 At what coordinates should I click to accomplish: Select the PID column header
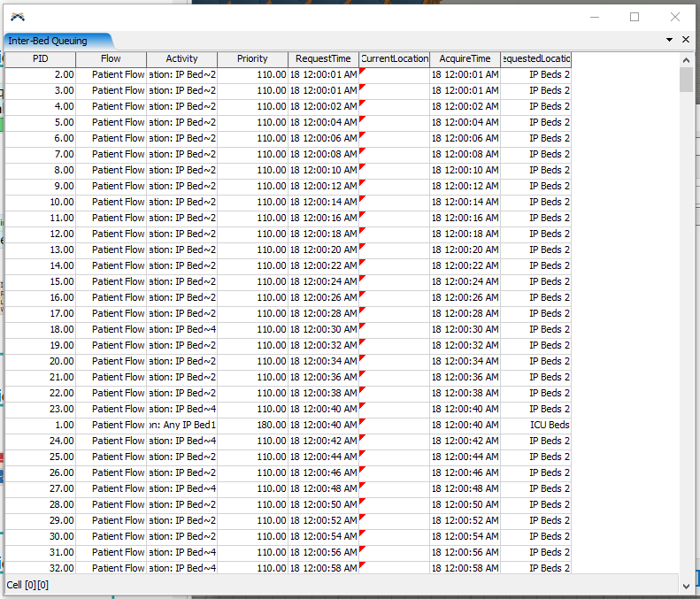coord(41,58)
